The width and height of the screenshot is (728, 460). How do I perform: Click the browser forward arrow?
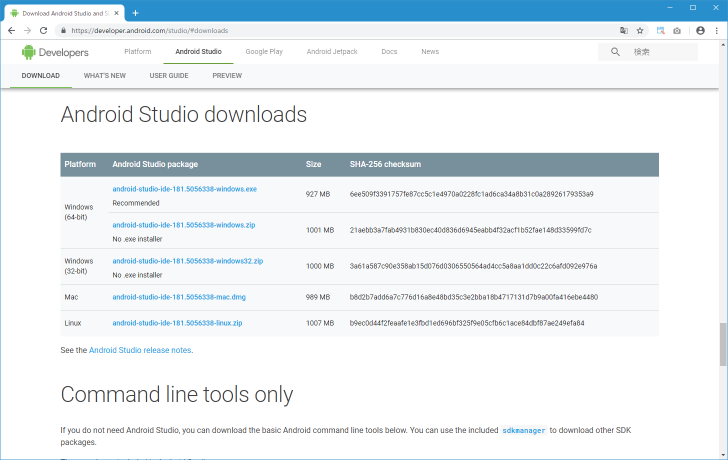coord(27,31)
